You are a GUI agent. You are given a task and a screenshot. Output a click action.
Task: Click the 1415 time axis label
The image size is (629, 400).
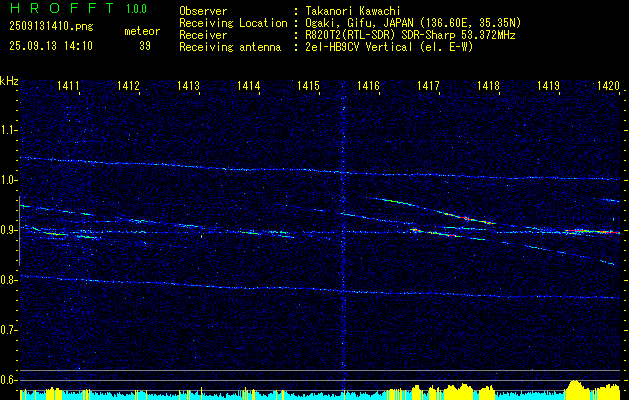(x=308, y=85)
